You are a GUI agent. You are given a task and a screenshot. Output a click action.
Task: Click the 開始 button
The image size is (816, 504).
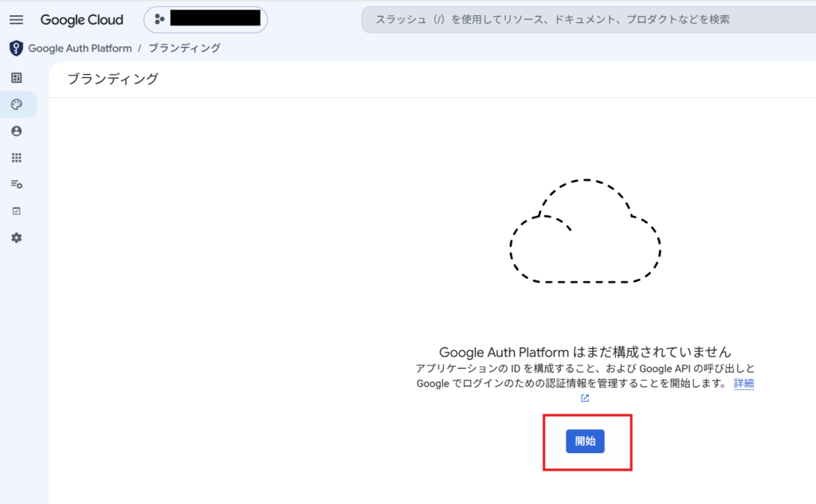(585, 441)
